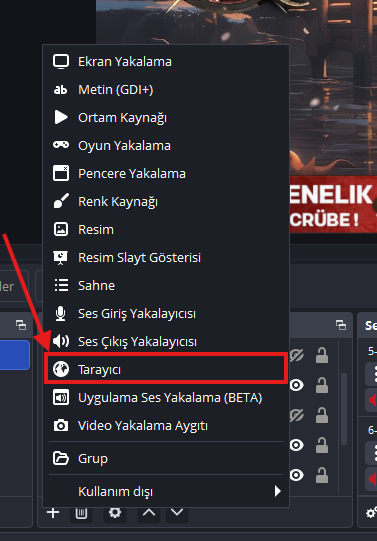Hide the source with the uppermost open eye

(297, 385)
